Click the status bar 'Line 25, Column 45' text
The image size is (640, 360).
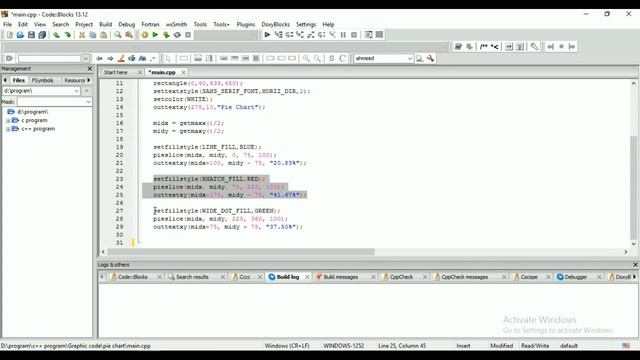(402, 346)
